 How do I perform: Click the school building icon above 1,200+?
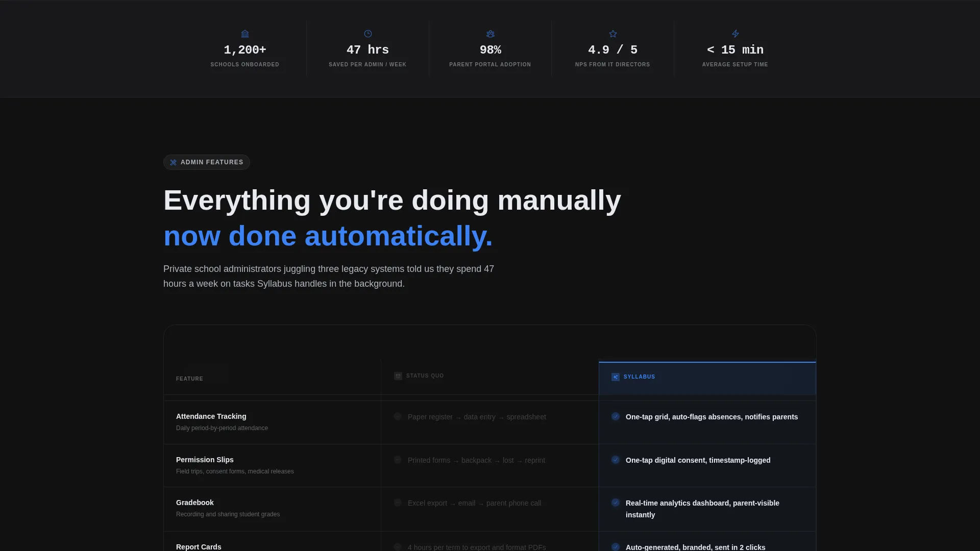coord(245,34)
